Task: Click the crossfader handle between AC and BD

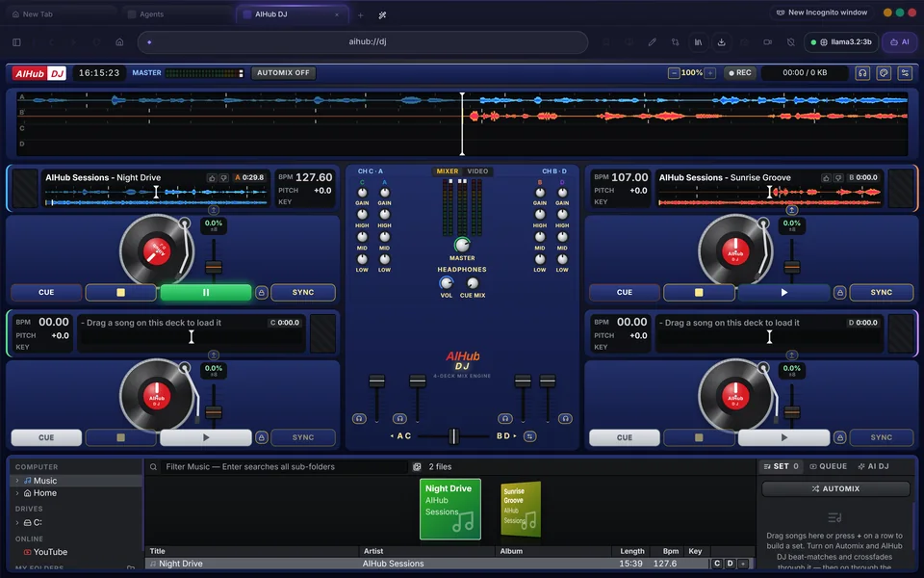Action: coord(453,436)
